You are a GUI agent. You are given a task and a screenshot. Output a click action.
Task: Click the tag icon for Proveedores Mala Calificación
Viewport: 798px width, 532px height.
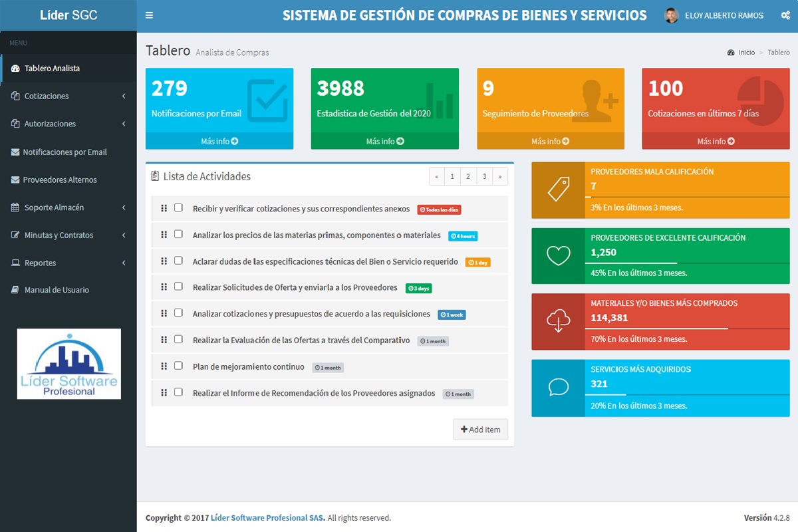(558, 190)
